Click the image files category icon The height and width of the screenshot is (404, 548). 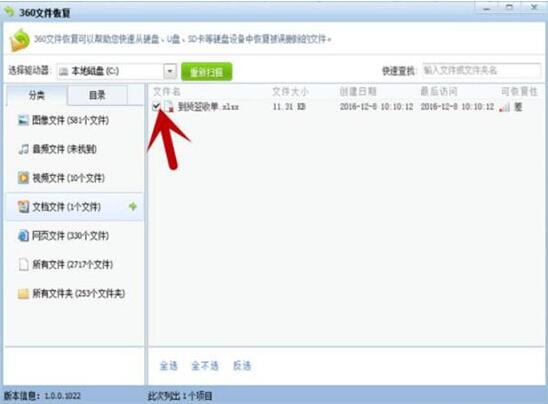[23, 120]
